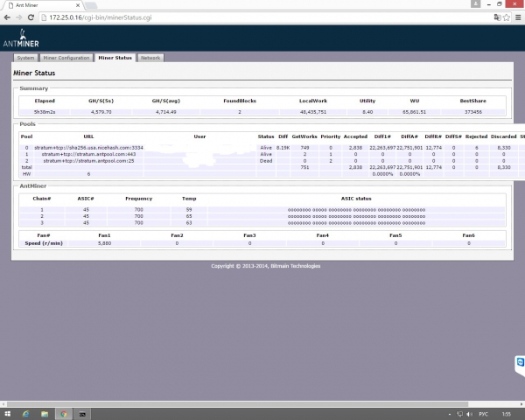Click the horizontal scrollbar thumb
Image resolution: width=525 pixels, height=420 pixels.
pyautogui.click(x=237, y=404)
